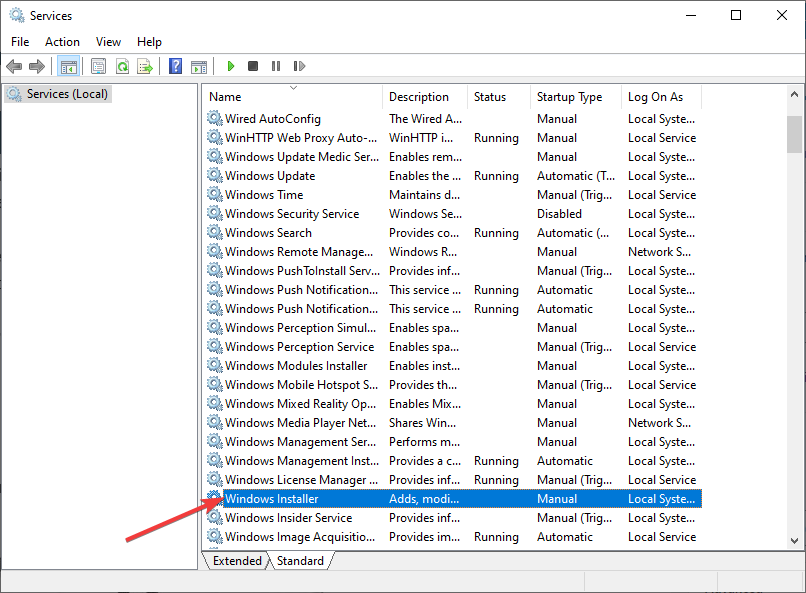Switch to the Extended tab
The image size is (806, 593).
(x=237, y=561)
